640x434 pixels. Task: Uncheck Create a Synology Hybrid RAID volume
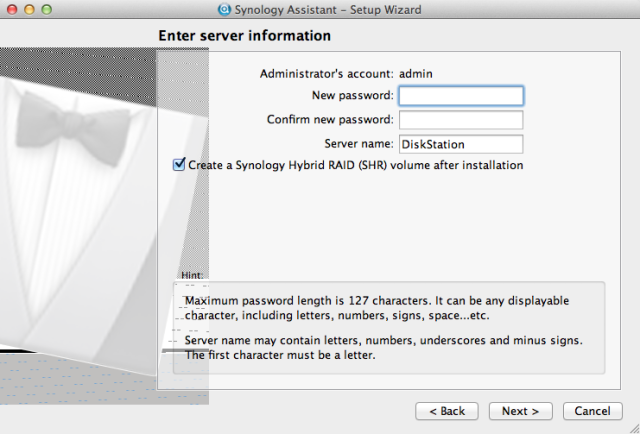pos(179,165)
